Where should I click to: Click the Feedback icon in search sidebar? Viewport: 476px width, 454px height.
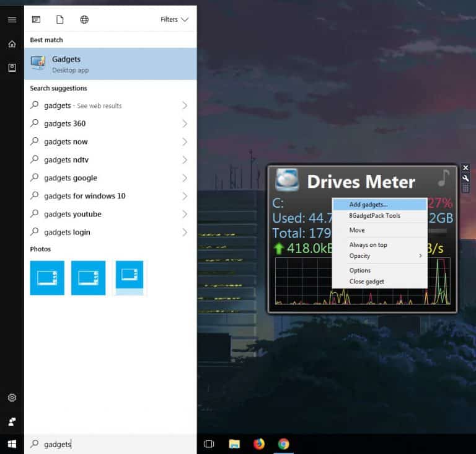12,422
